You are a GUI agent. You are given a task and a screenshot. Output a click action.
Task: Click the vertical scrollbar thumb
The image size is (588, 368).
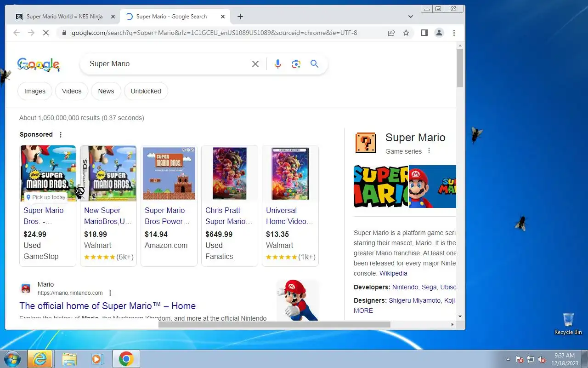point(460,67)
